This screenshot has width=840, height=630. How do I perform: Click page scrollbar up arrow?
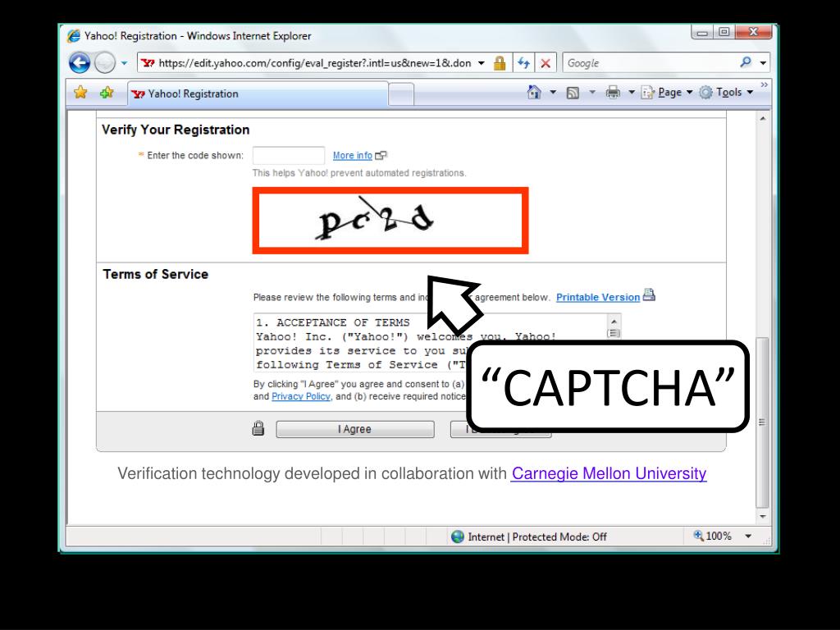click(x=762, y=118)
